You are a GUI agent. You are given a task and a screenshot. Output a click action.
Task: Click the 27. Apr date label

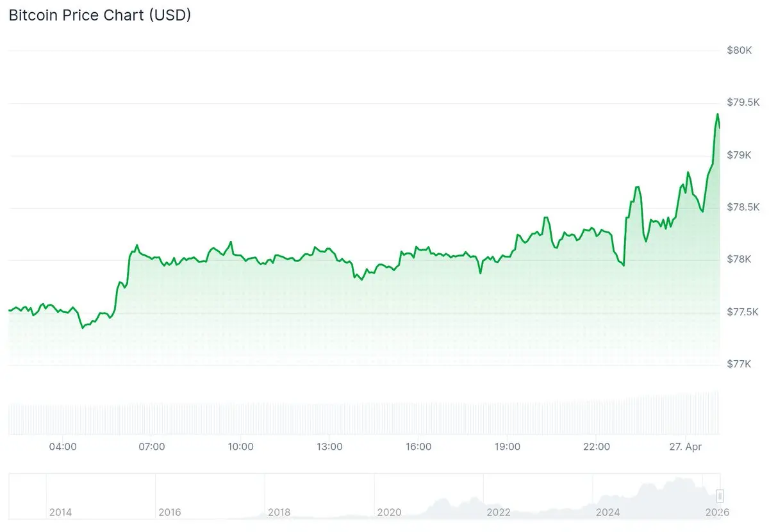(686, 447)
